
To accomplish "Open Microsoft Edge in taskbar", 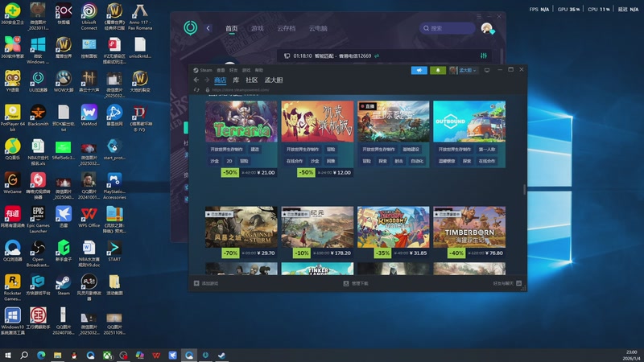I will [x=41, y=355].
